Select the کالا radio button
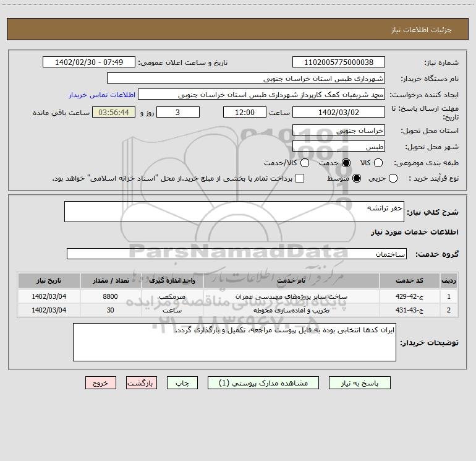This screenshot has width=476, height=461. (x=378, y=163)
